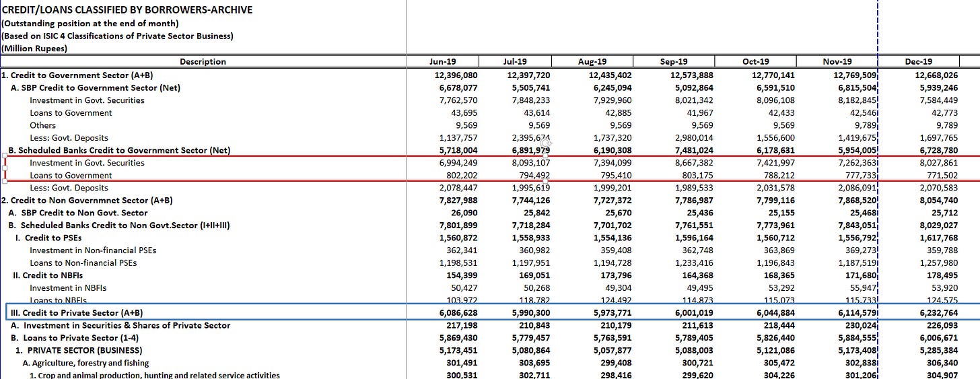Click Sep-19 SBP Credit value 5,092,864
Viewport: 980px width, 379px height.
(x=695, y=88)
